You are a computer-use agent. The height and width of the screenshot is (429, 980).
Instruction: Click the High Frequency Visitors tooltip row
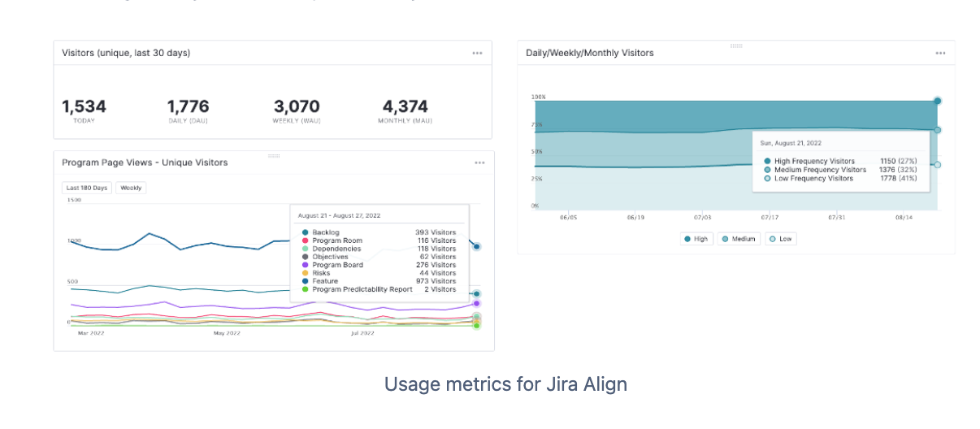coord(840,162)
